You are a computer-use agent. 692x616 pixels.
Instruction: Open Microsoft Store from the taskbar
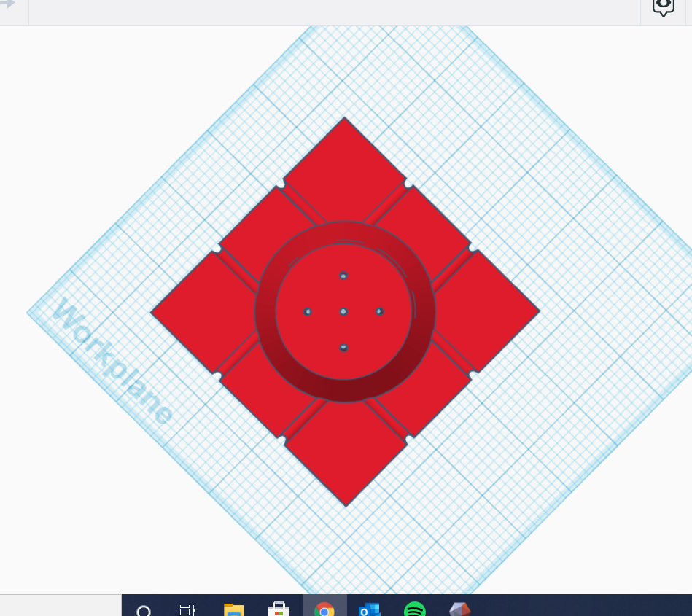279,609
